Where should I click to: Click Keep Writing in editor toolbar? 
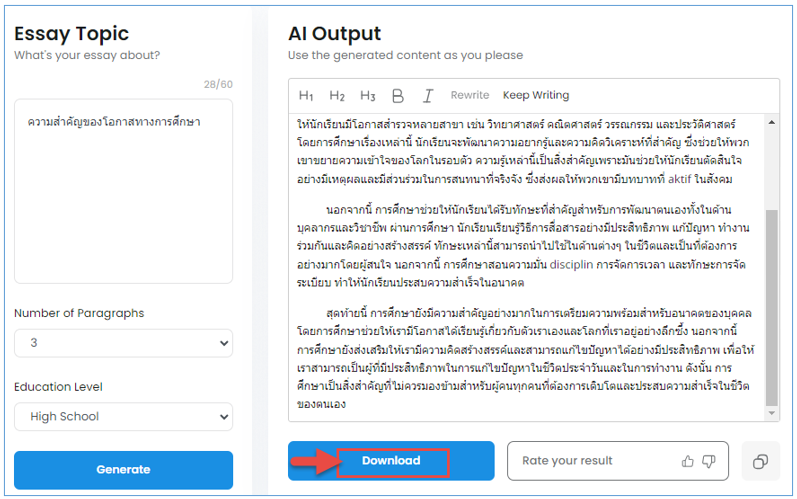536,95
